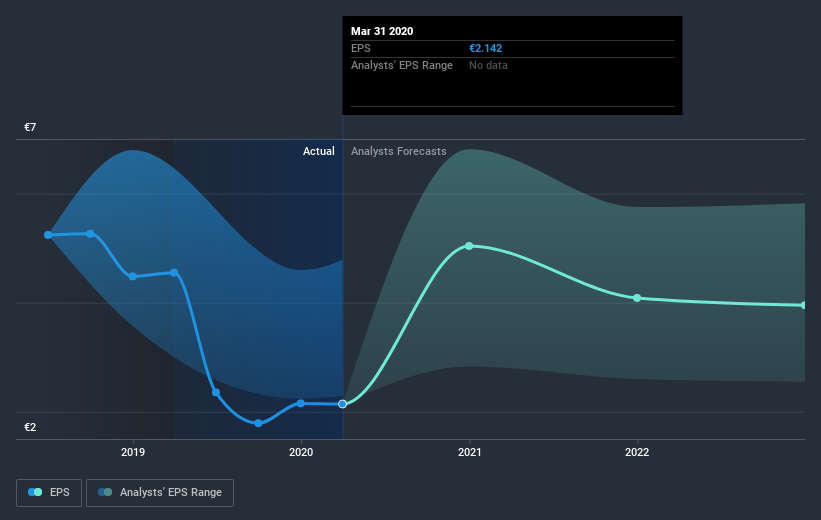Click the EPS point in mid-2019 after the drop

(x=216, y=392)
